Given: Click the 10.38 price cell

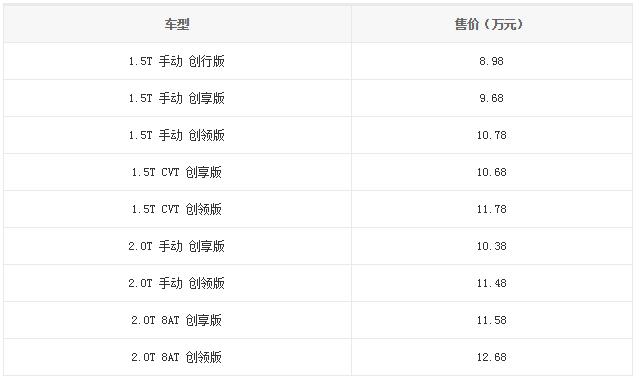Looking at the screenshot, I should click(x=492, y=247).
